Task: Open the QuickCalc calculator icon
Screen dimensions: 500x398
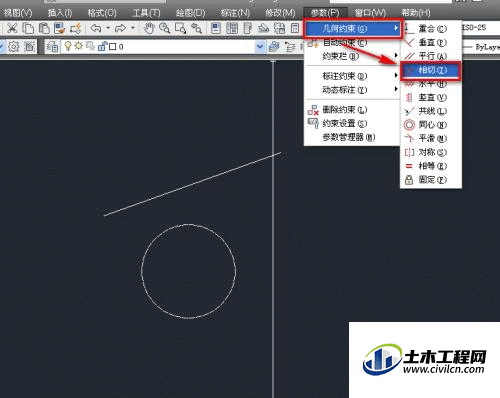Action: 295,28
